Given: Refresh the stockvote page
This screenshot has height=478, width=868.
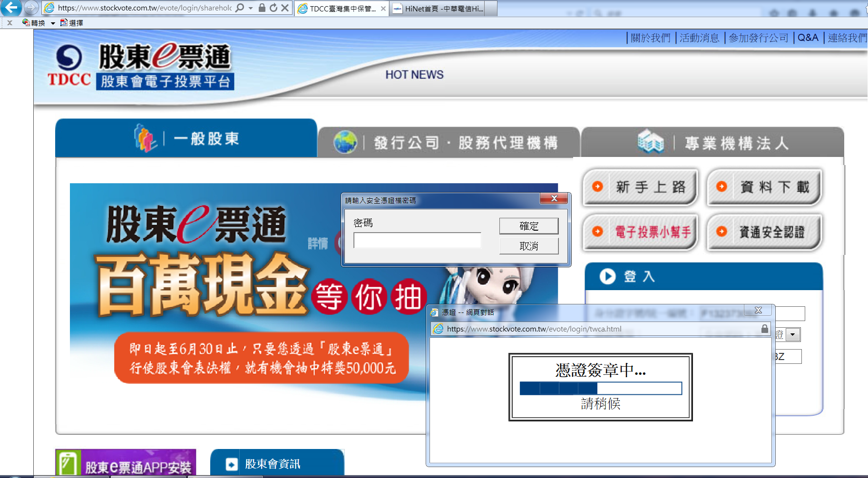Looking at the screenshot, I should (273, 8).
